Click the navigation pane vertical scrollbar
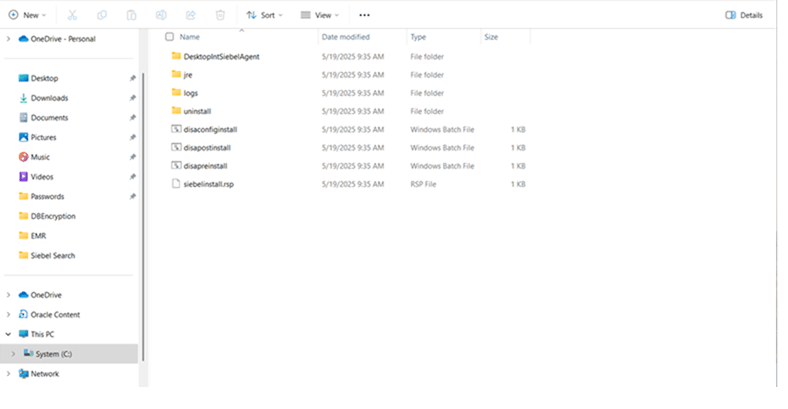Screen dimensions: 788x409 click(x=143, y=216)
